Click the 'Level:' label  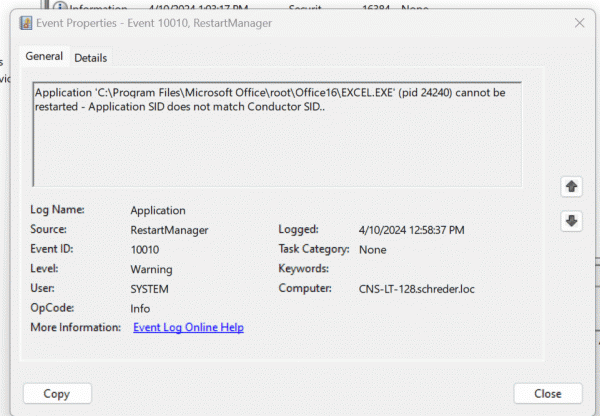44,269
